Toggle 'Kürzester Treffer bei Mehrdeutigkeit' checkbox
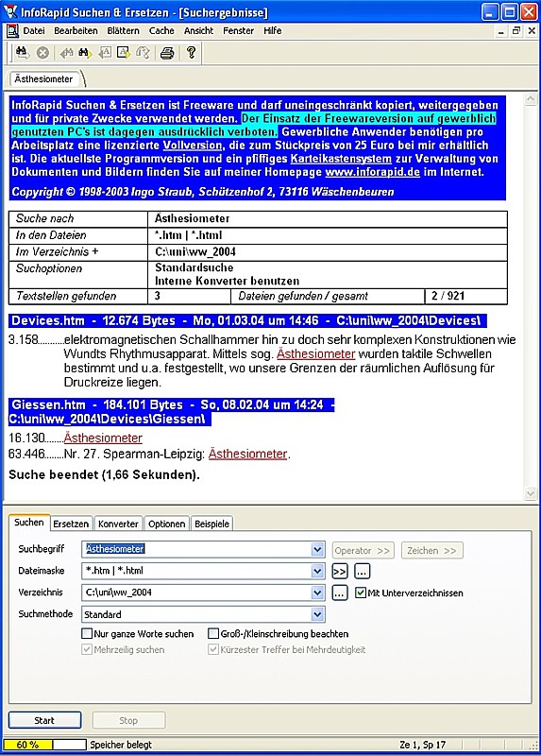This screenshot has width=541, height=756. (x=213, y=649)
